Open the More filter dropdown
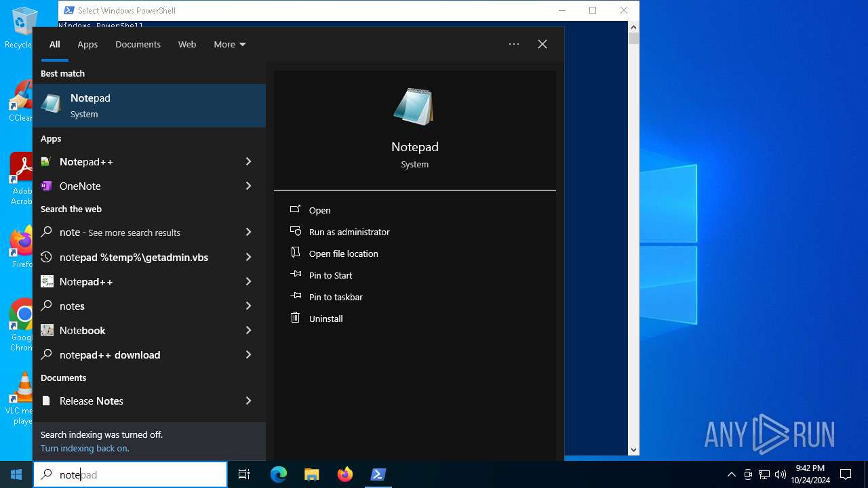868x488 pixels. click(x=229, y=44)
